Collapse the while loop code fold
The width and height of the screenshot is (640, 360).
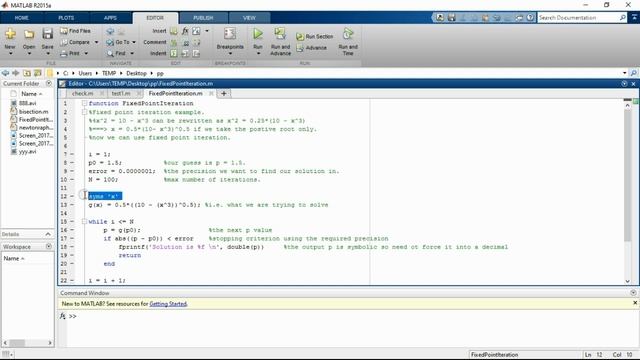(x=84, y=221)
